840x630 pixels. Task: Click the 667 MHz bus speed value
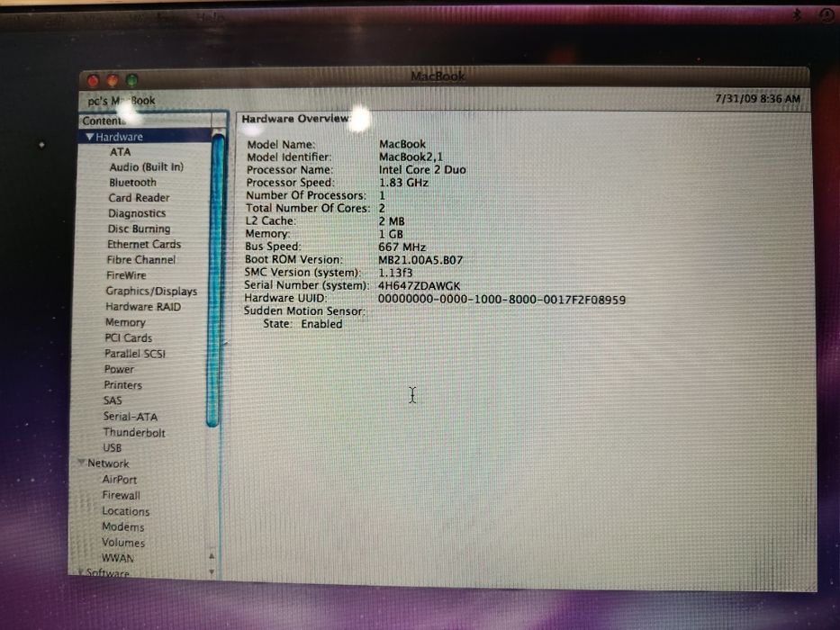click(x=402, y=247)
